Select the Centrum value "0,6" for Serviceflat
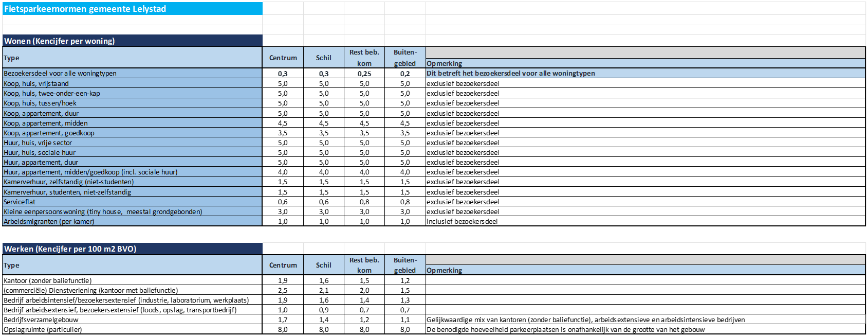This screenshot has width=868, height=336. point(283,202)
